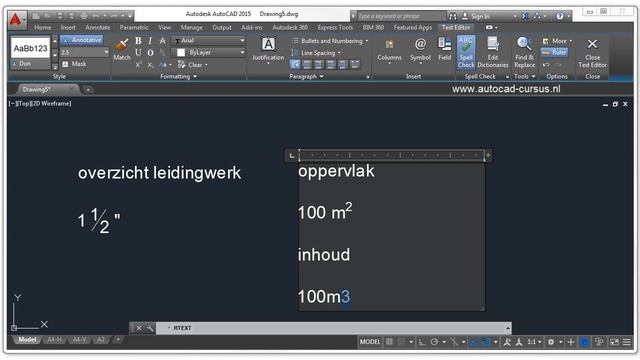
Task: Insert a Field
Action: click(x=444, y=49)
